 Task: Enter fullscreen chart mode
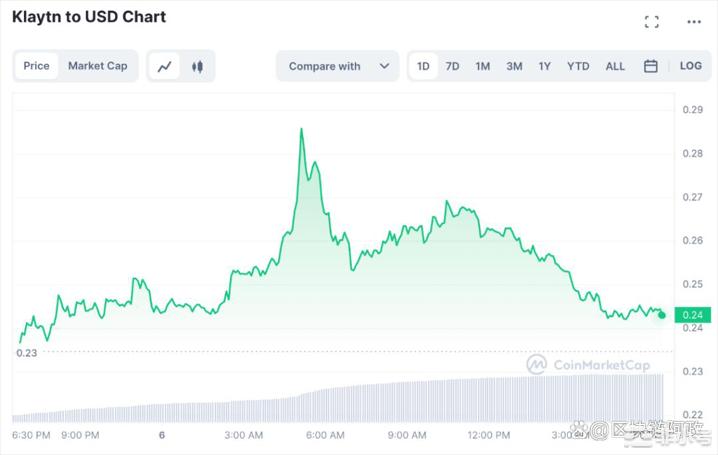pos(652,22)
